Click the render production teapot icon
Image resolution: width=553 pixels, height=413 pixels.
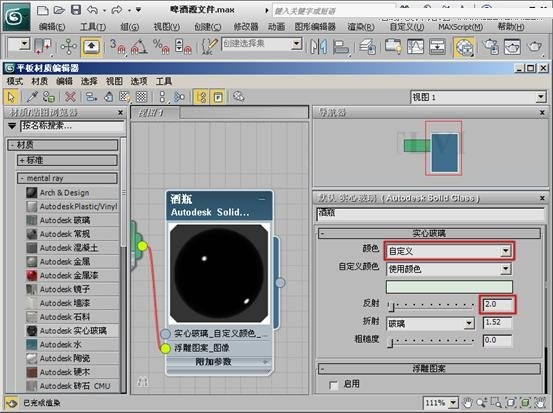pyautogui.click(x=535, y=47)
